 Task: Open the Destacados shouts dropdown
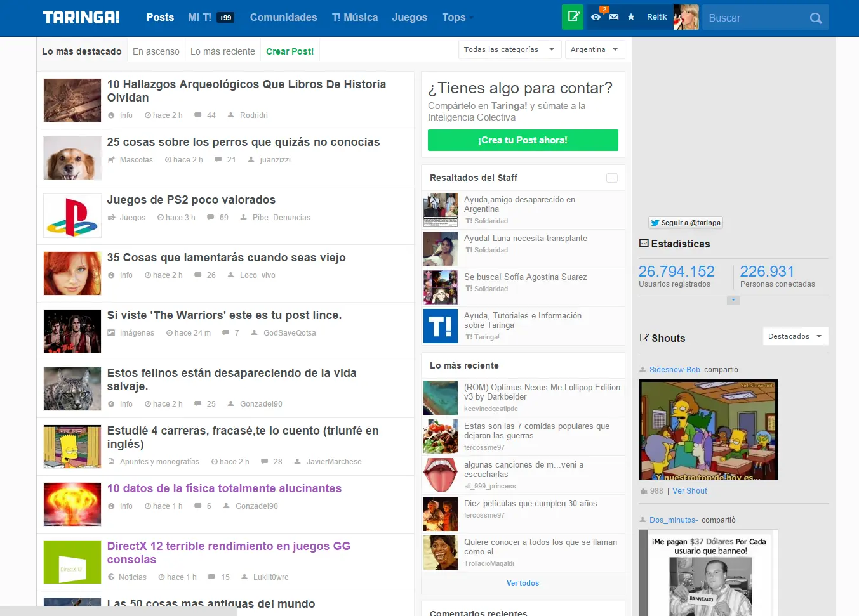tap(796, 336)
